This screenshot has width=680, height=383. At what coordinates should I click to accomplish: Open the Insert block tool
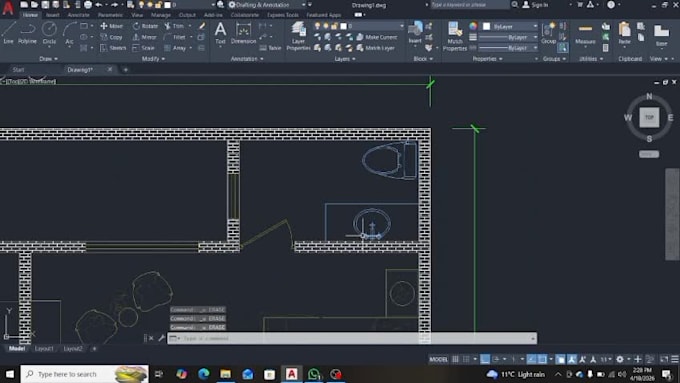[415, 33]
